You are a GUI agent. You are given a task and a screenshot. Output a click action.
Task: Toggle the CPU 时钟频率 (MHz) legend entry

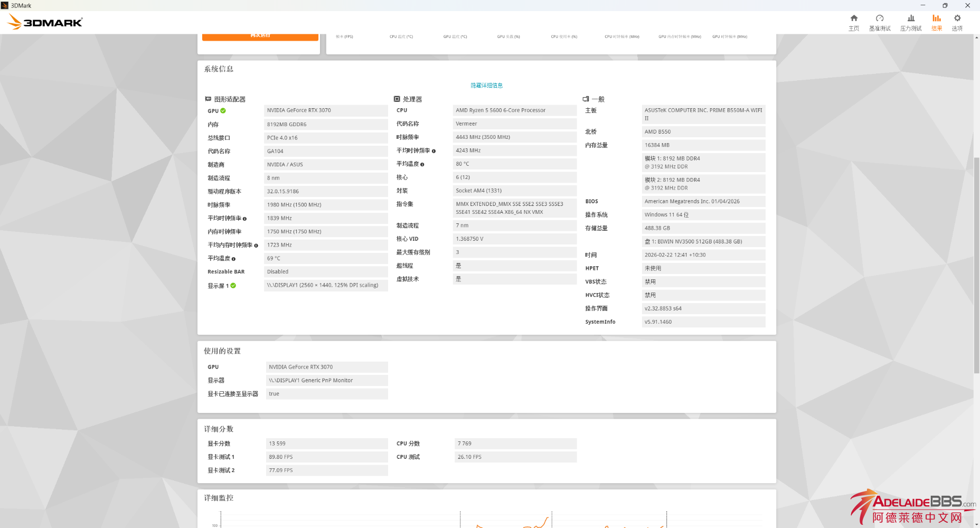(x=621, y=37)
